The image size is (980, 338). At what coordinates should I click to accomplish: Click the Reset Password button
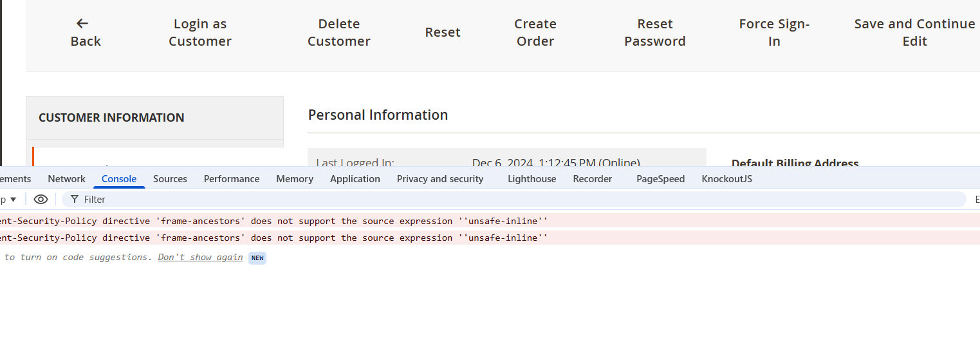click(655, 32)
